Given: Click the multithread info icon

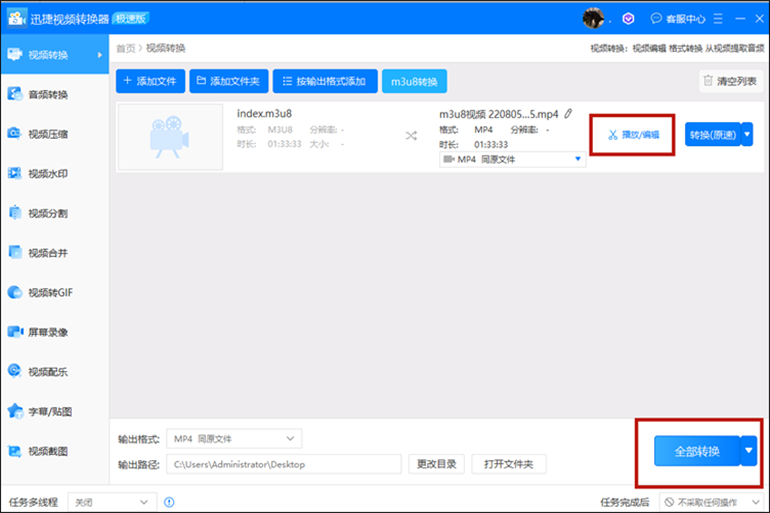Looking at the screenshot, I should point(169,502).
